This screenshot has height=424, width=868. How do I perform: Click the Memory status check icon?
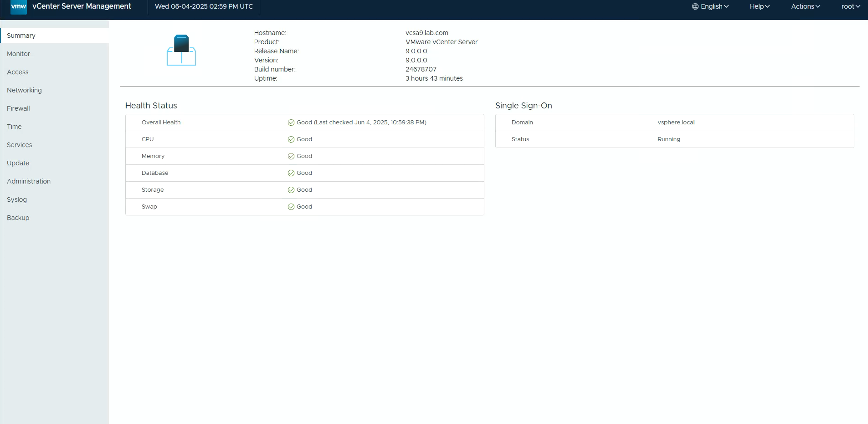[x=291, y=156]
